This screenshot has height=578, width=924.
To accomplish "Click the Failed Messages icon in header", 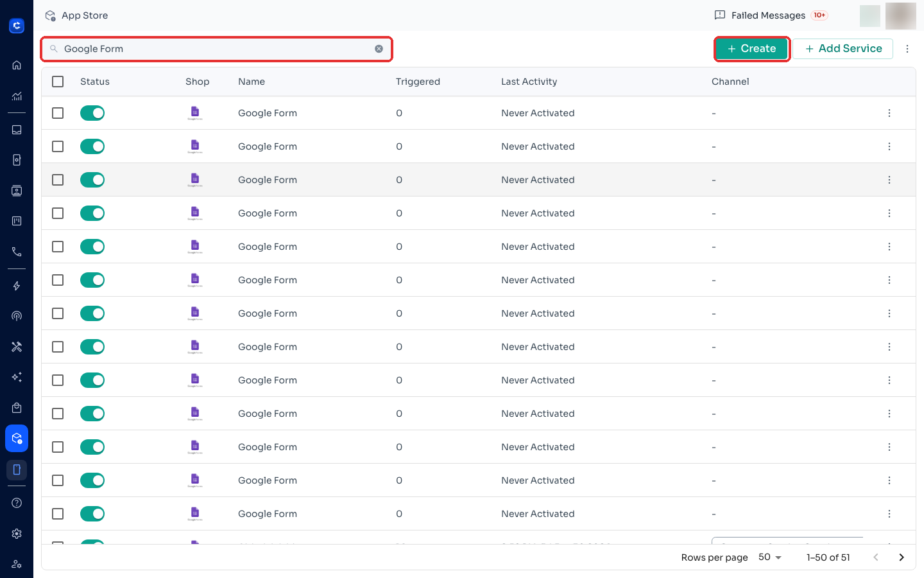I will click(720, 15).
